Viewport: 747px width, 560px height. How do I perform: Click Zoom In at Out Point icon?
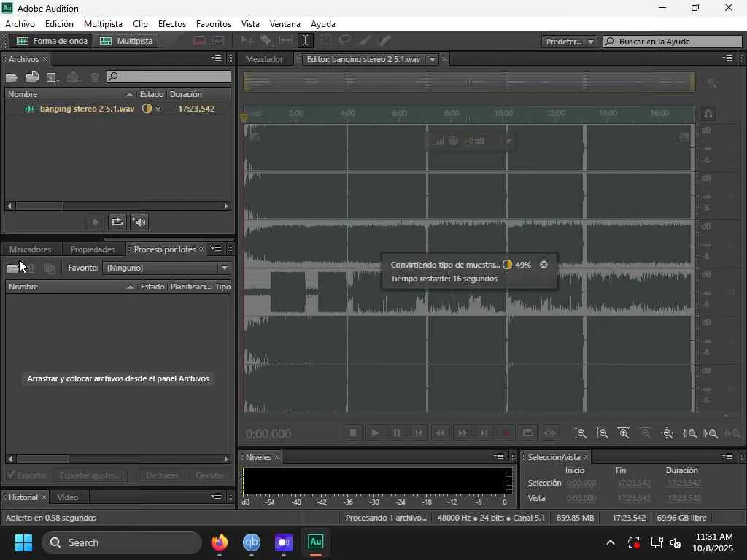711,433
